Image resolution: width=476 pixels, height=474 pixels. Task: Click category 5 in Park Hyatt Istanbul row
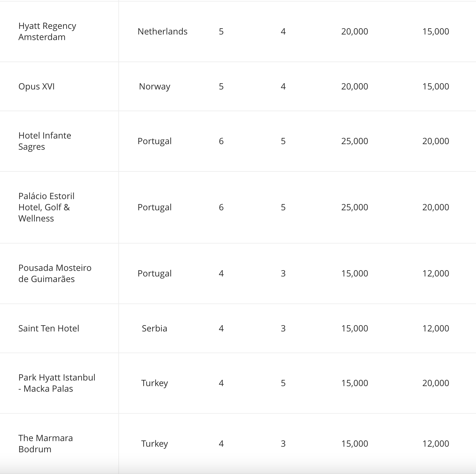pos(283,383)
